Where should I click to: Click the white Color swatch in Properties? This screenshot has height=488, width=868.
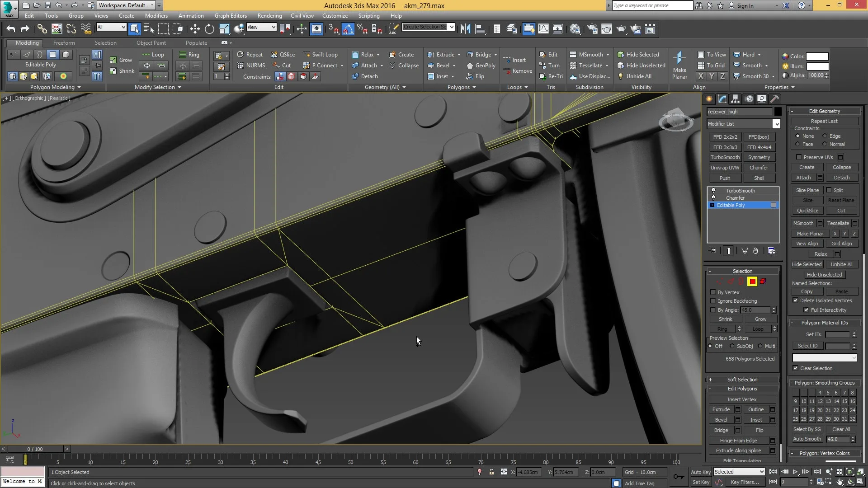pos(817,56)
